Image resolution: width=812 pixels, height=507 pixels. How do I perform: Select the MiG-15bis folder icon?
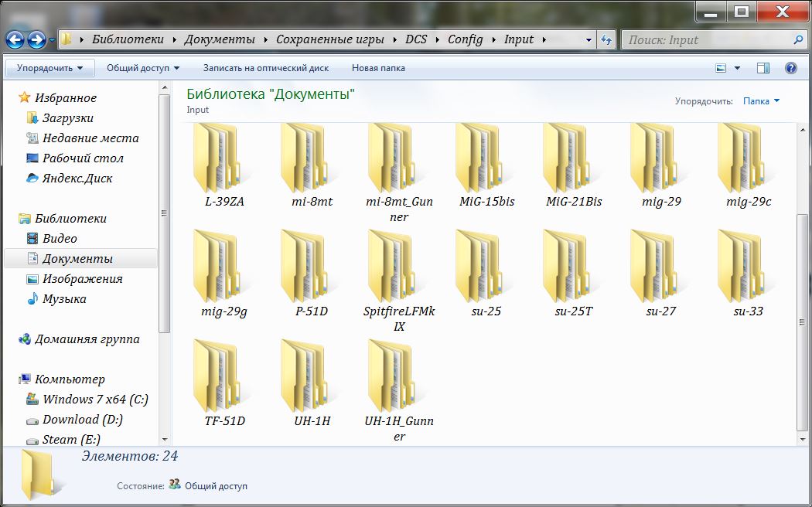coord(482,159)
